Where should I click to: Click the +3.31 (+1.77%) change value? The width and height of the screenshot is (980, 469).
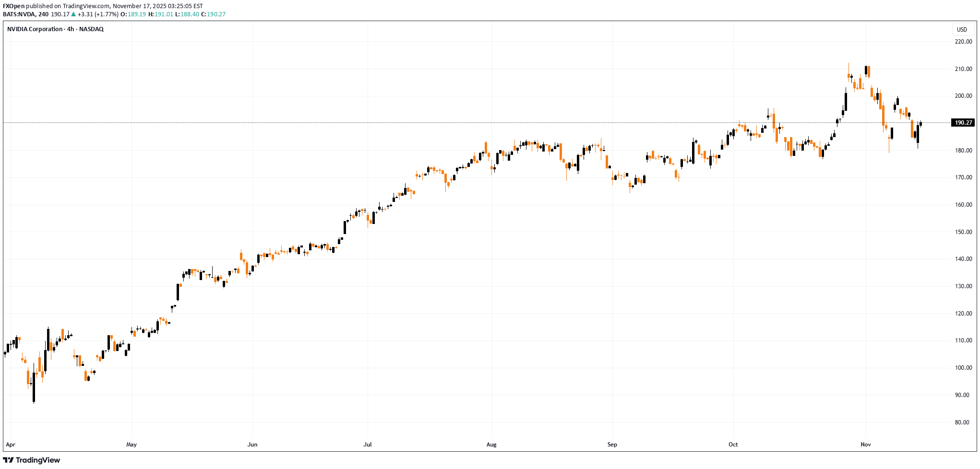point(98,14)
